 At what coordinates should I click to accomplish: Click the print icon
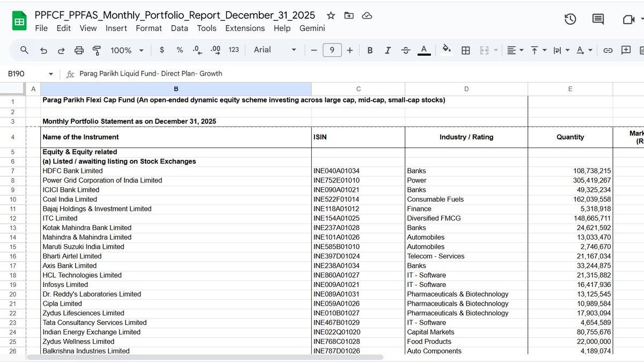pyautogui.click(x=79, y=50)
